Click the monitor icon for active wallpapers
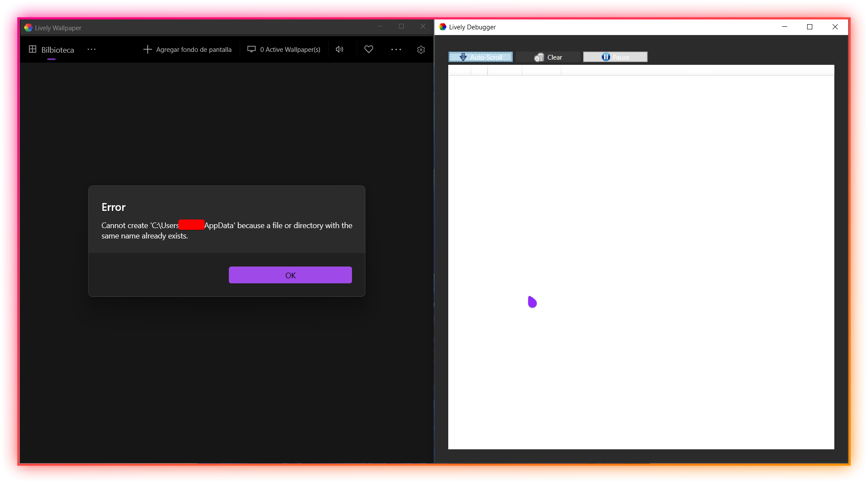 pos(251,49)
